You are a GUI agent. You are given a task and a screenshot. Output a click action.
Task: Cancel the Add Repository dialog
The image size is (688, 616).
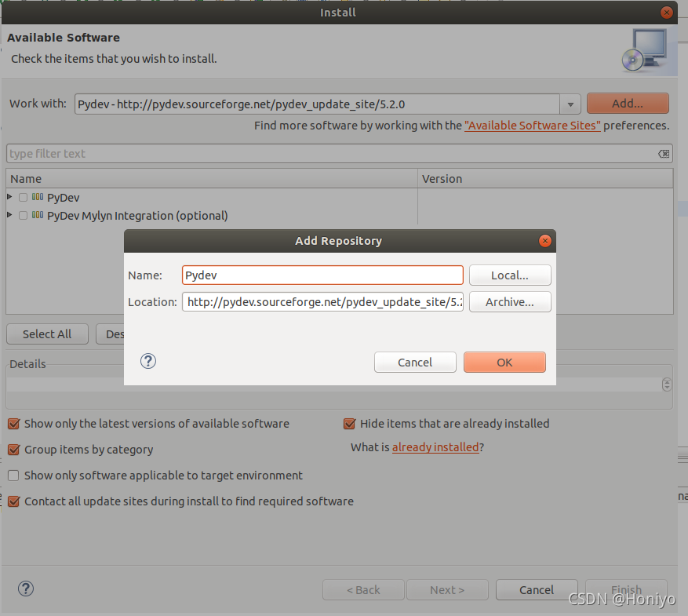pyautogui.click(x=415, y=363)
